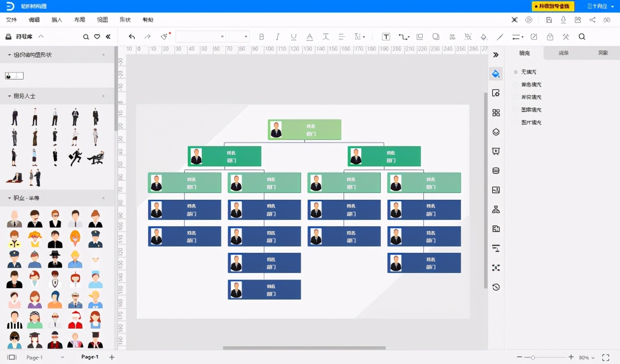Open favorites heart in symbol library
Viewport: 620px width, 364px height.
pyautogui.click(x=97, y=37)
